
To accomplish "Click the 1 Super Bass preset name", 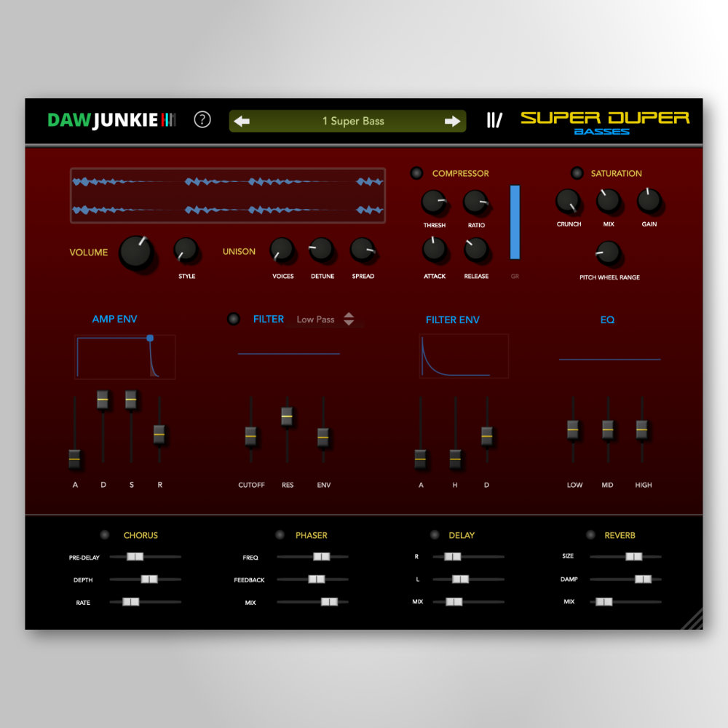I will point(353,121).
